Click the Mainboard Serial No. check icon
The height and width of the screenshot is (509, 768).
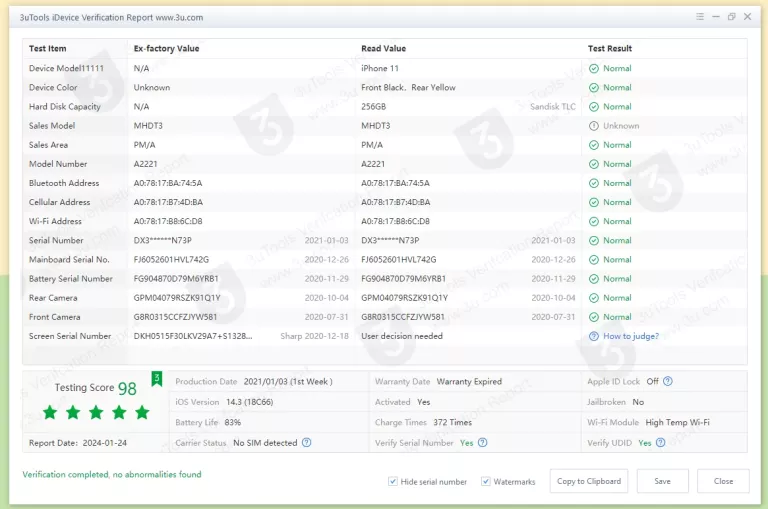coord(594,260)
